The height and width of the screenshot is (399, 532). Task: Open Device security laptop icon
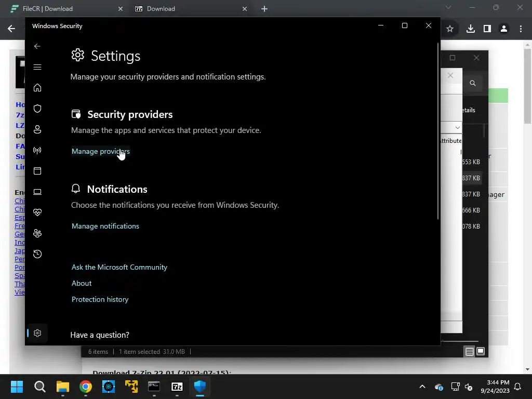pyautogui.click(x=37, y=192)
